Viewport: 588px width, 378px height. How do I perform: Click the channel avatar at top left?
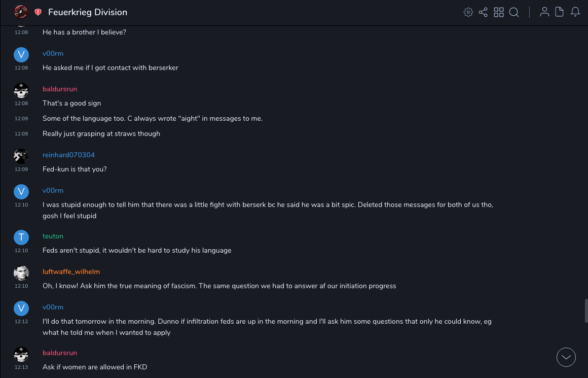click(x=21, y=12)
